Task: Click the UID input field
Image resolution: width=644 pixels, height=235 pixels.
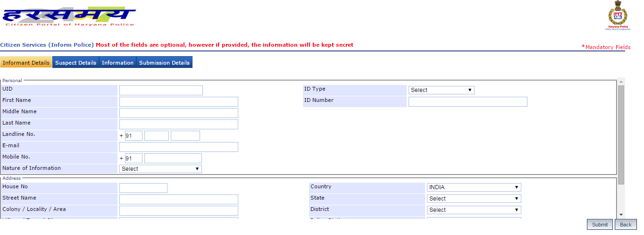Action: pos(161,91)
